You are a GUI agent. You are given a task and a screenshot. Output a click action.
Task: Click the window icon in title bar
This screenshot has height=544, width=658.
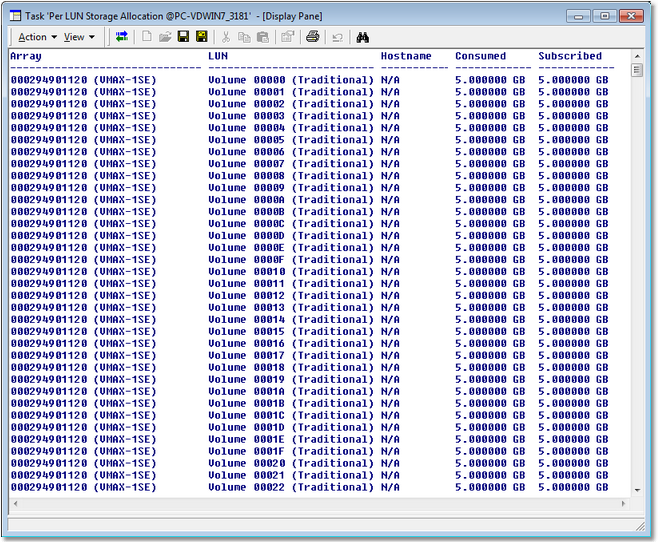click(15, 16)
